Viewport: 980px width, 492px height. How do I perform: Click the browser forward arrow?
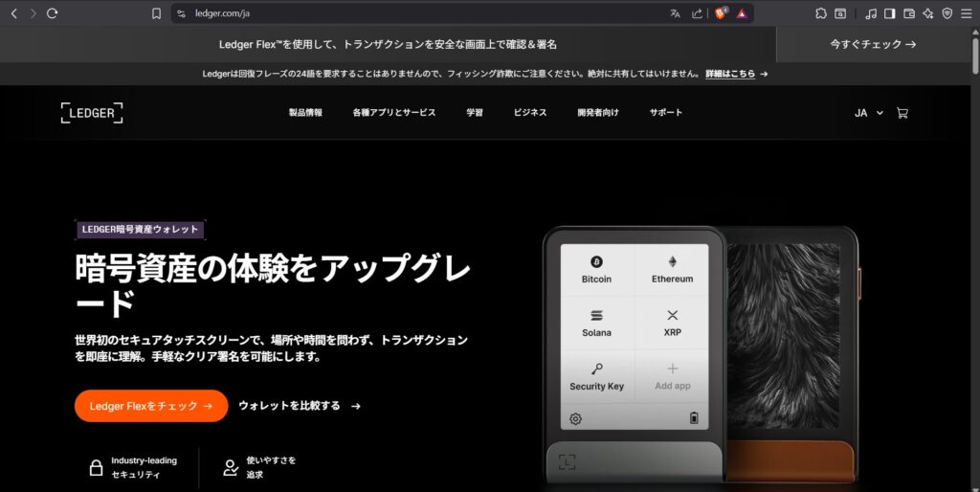coord(33,13)
